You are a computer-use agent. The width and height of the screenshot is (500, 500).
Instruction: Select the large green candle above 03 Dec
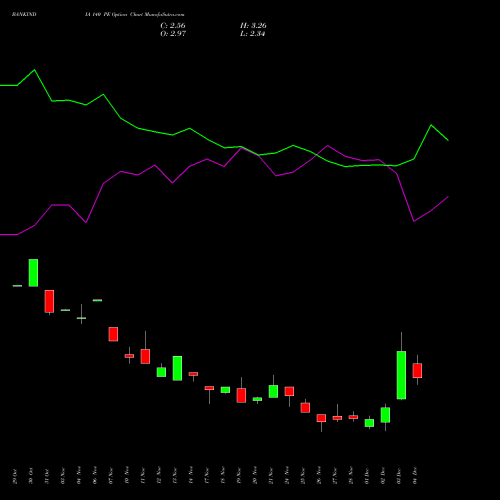401,375
